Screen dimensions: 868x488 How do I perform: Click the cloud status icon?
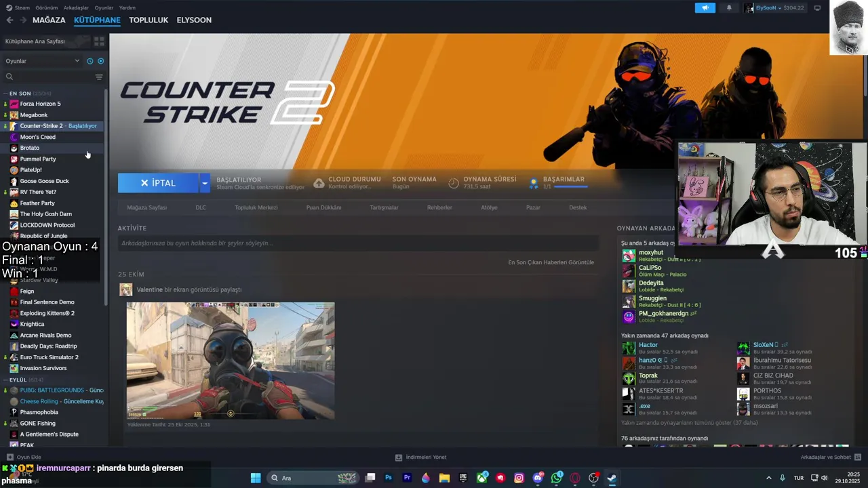point(319,183)
